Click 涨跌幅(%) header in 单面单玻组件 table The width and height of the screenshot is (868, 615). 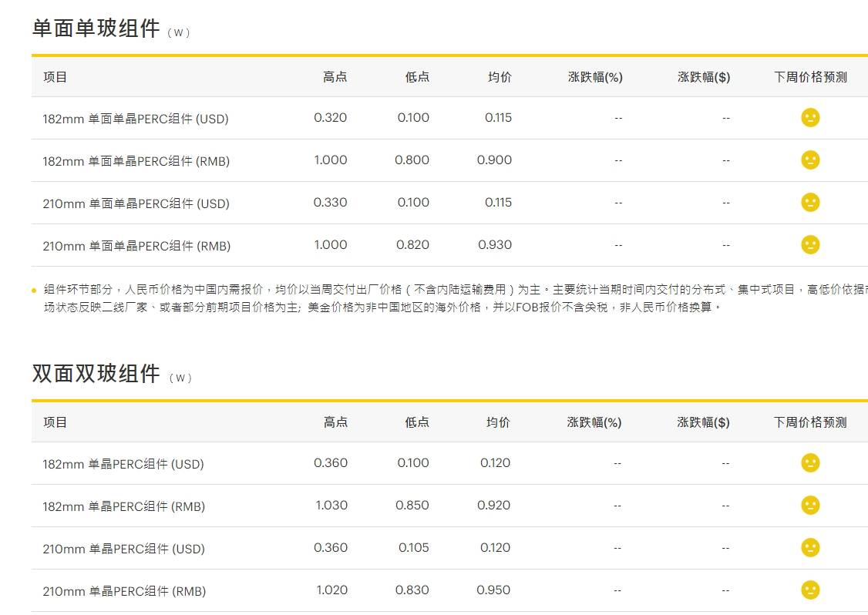click(x=595, y=77)
